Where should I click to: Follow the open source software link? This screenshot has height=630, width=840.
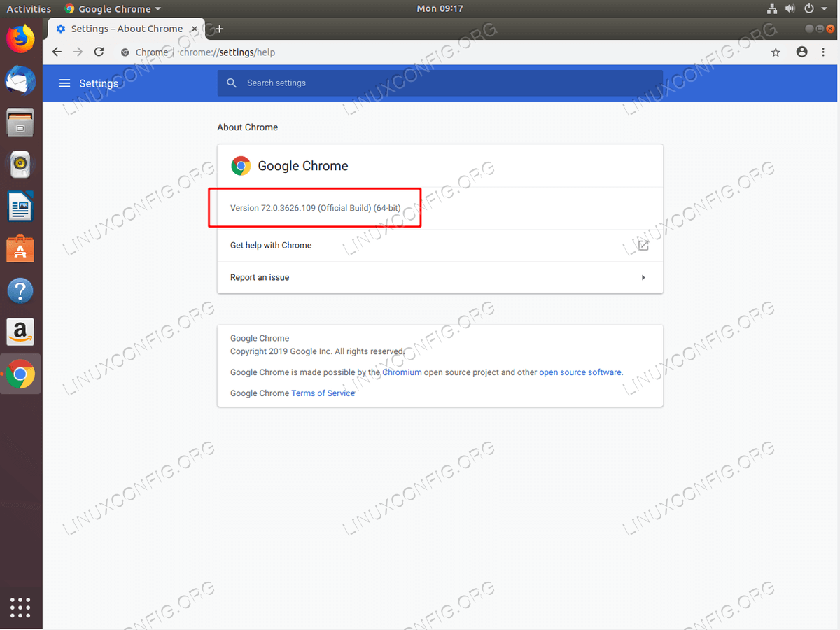[x=580, y=372]
